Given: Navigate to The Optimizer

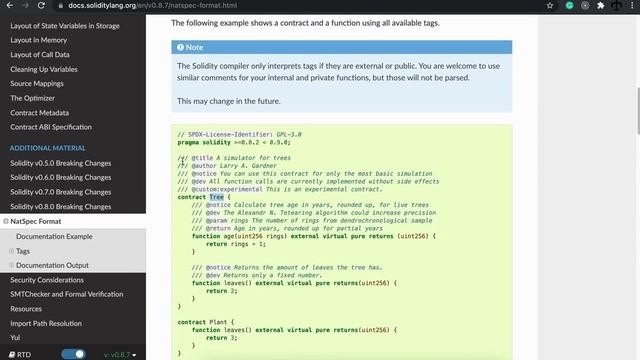Looking at the screenshot, I should (x=32, y=98).
